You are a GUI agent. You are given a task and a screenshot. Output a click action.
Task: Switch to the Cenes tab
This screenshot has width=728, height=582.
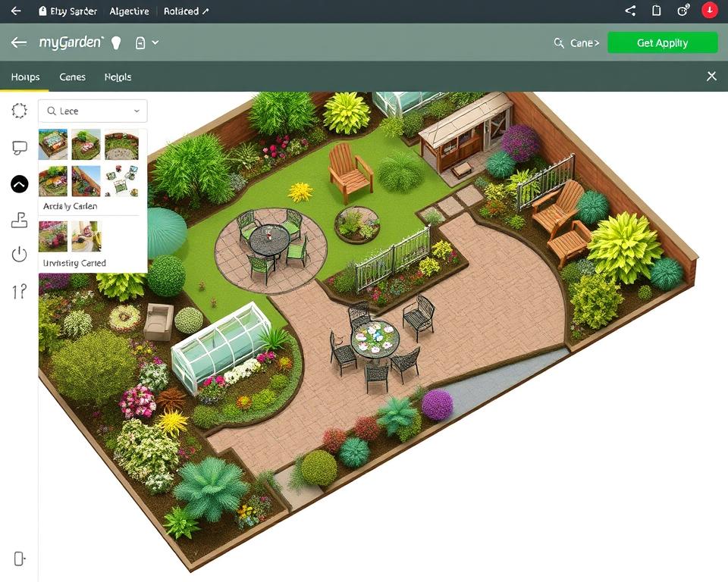(x=72, y=77)
